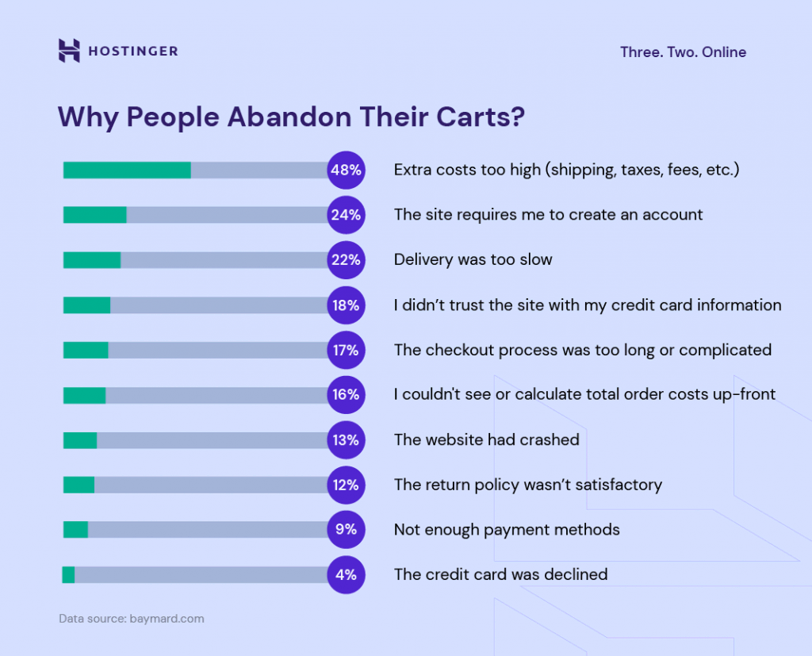
Task: Click the 'Why People Abandon Their Carts?' heading
Action: 291,117
